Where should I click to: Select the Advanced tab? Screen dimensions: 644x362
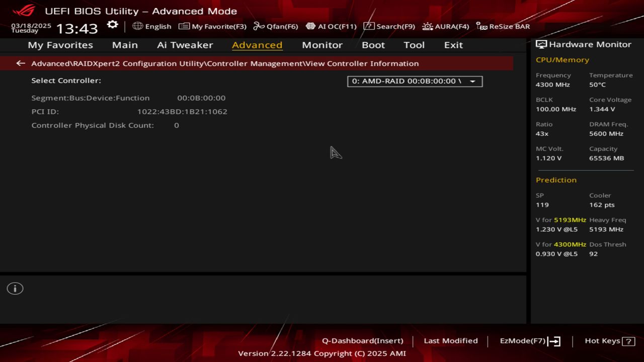257,45
